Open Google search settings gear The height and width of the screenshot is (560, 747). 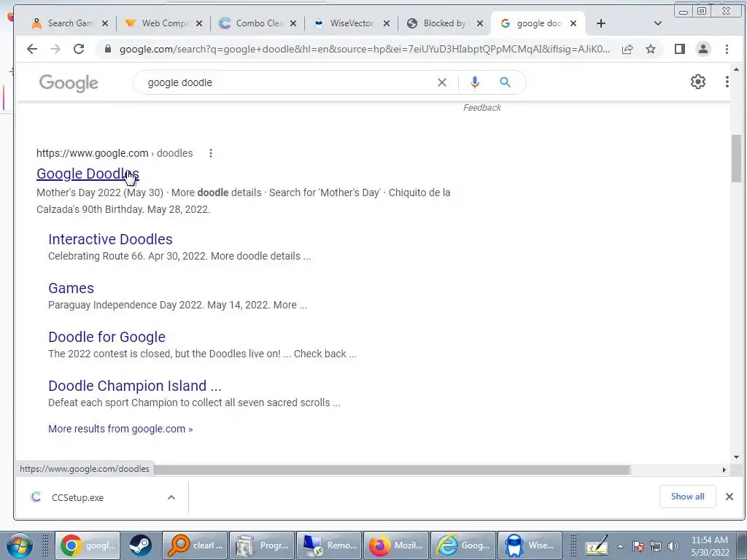point(698,82)
